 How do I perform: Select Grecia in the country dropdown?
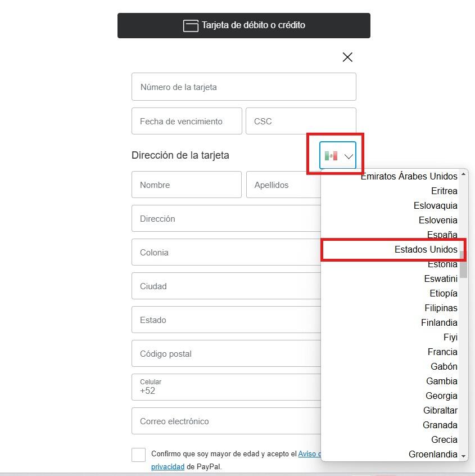tap(444, 439)
